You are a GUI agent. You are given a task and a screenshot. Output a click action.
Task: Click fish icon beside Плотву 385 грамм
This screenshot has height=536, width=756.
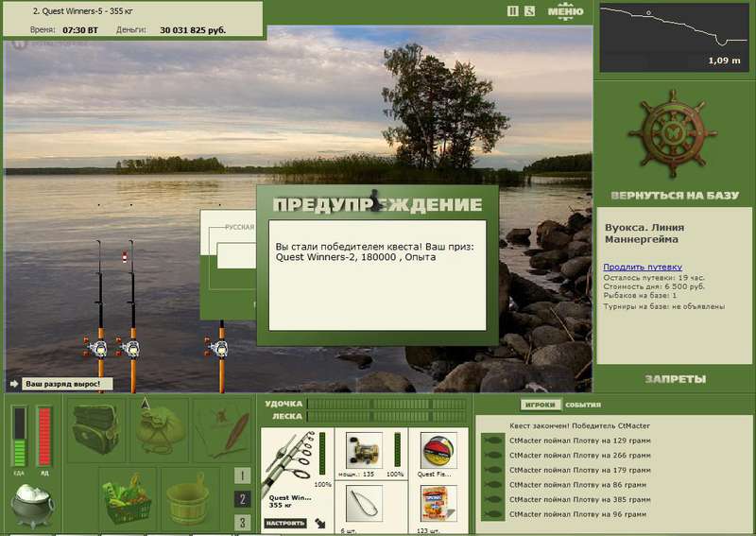coord(492,499)
